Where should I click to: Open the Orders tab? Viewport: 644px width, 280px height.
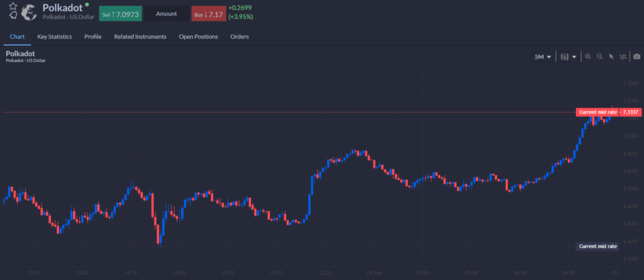point(240,36)
